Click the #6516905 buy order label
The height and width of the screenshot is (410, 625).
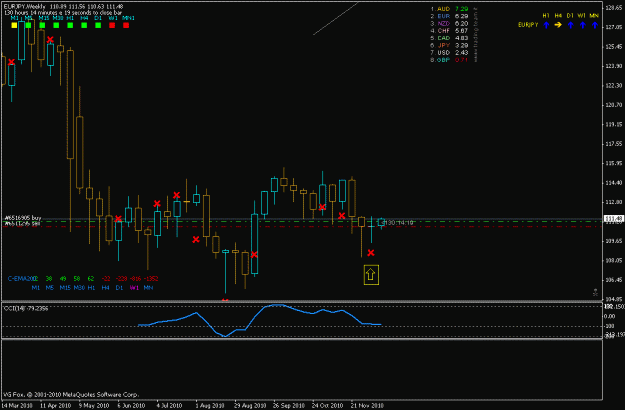point(22,218)
